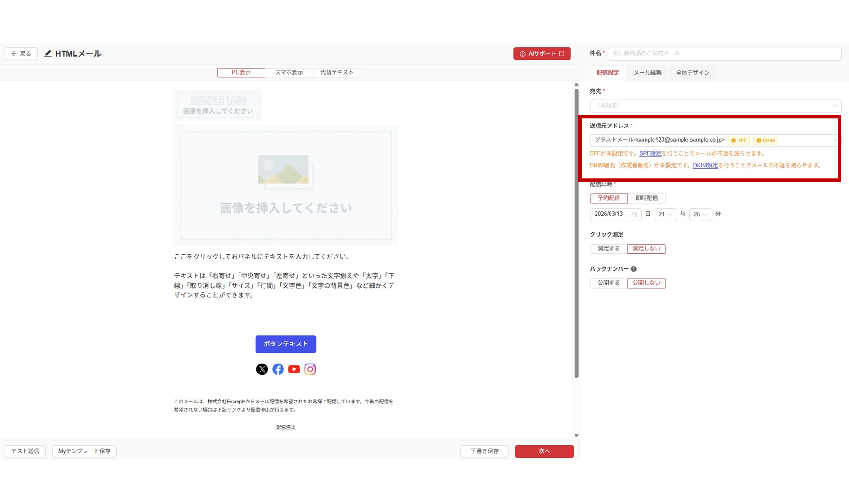Click the pencil edit icon beside HTMLメール
Screen dimensions: 849x504
(48, 53)
